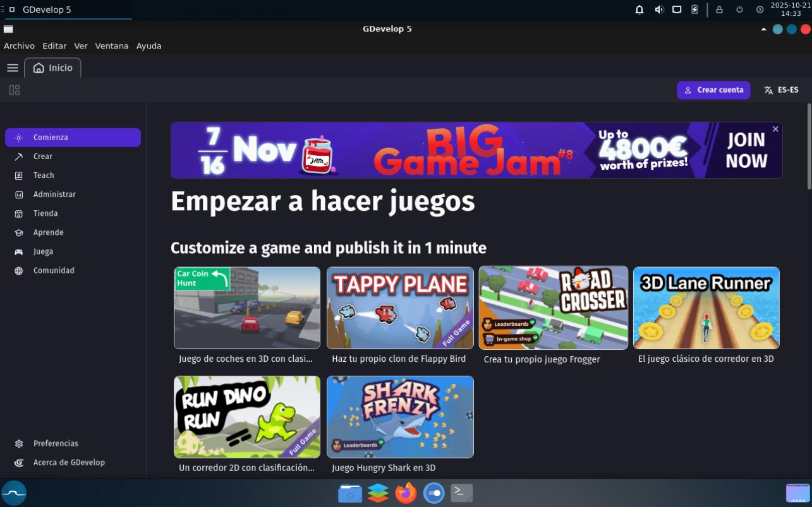The width and height of the screenshot is (812, 507).
Task: Open the hamburger main menu icon
Action: tap(13, 68)
